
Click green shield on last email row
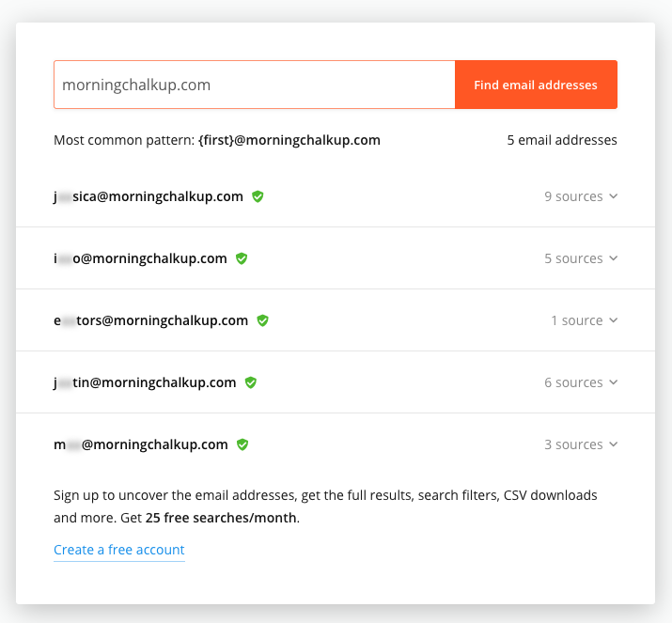(242, 444)
